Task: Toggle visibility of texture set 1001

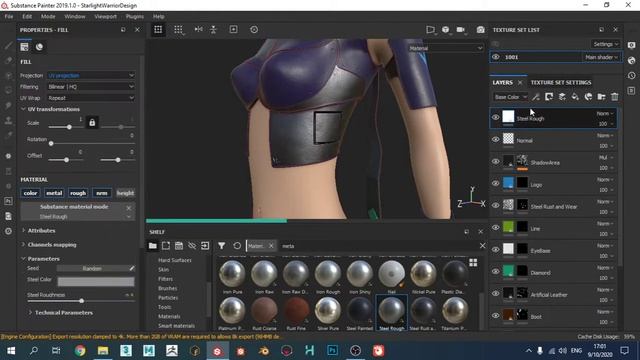Action: point(496,57)
